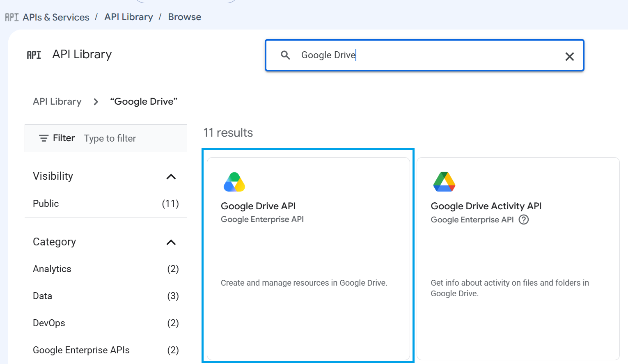Screen dimensions: 628x364
Task: Click Google Enterprise API under Google Drive API
Action: pos(262,219)
